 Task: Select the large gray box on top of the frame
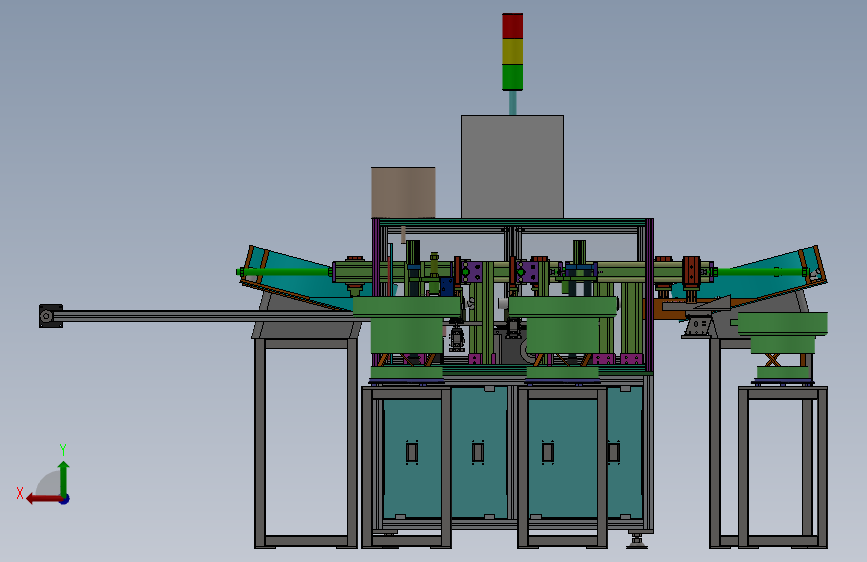513,166
